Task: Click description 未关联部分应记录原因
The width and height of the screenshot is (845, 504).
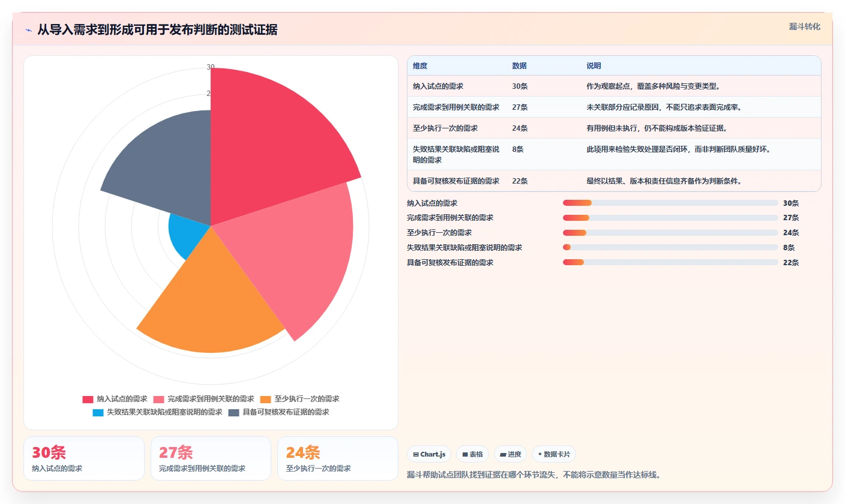Action: (664, 107)
